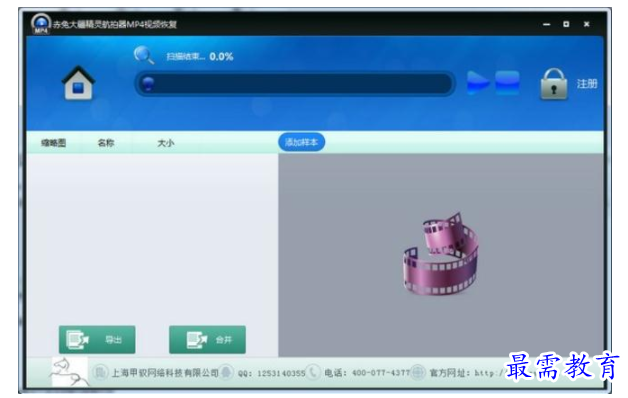Viewport: 628px width, 398px height.
Task: Stop scanning with the blue stop button
Action: 507,82
